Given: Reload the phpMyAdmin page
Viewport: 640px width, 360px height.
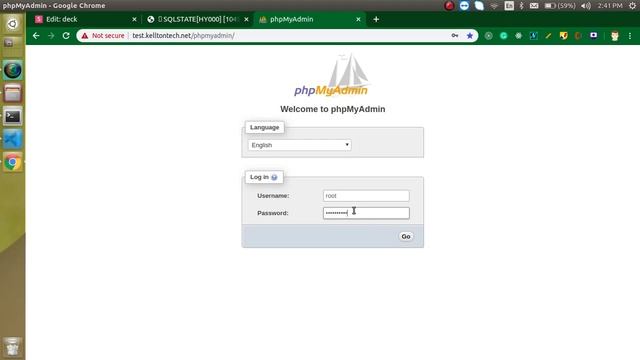Looking at the screenshot, I should point(66,36).
